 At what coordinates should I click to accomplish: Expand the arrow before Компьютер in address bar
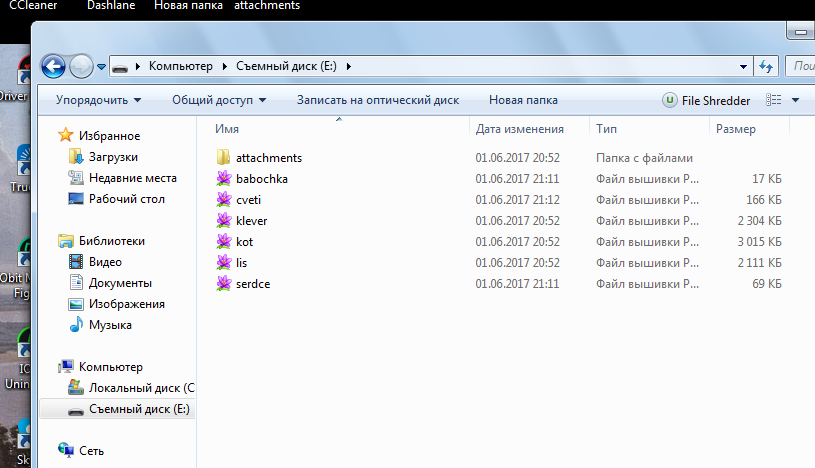pyautogui.click(x=138, y=67)
